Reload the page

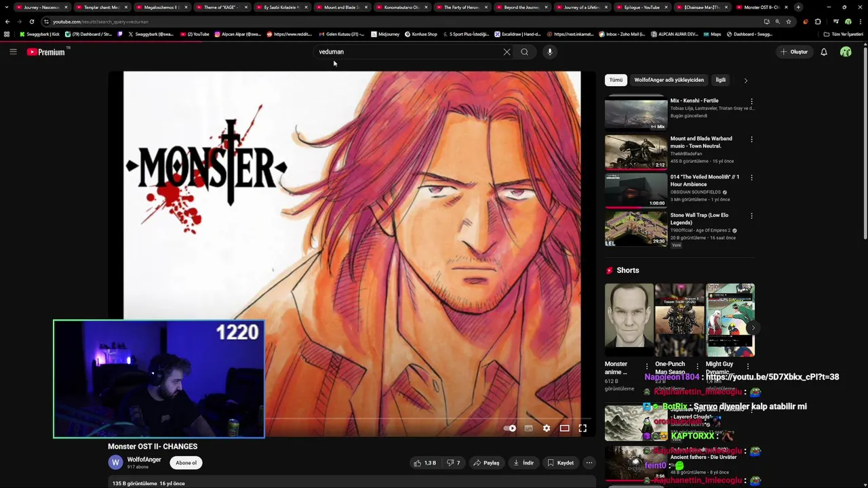[31, 22]
